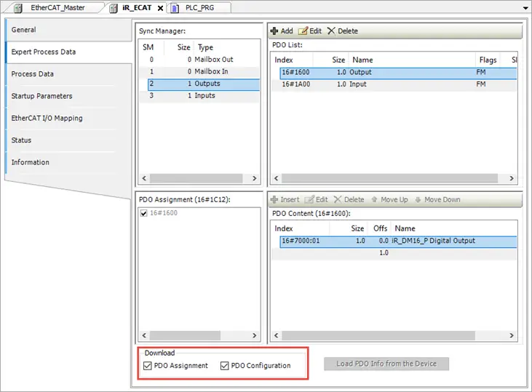Toggle the PDO Assignment download checkbox
The image size is (532, 392).
[148, 366]
